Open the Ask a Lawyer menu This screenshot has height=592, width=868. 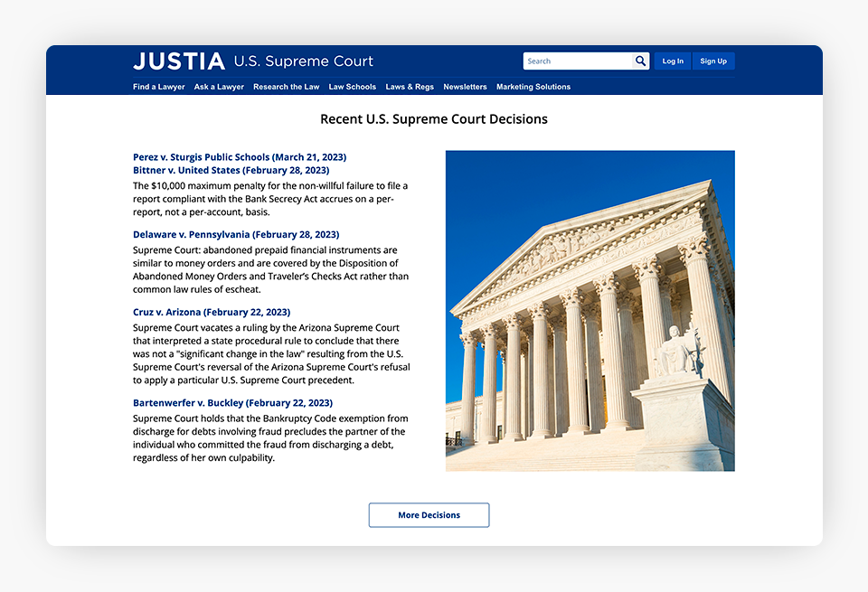(219, 87)
